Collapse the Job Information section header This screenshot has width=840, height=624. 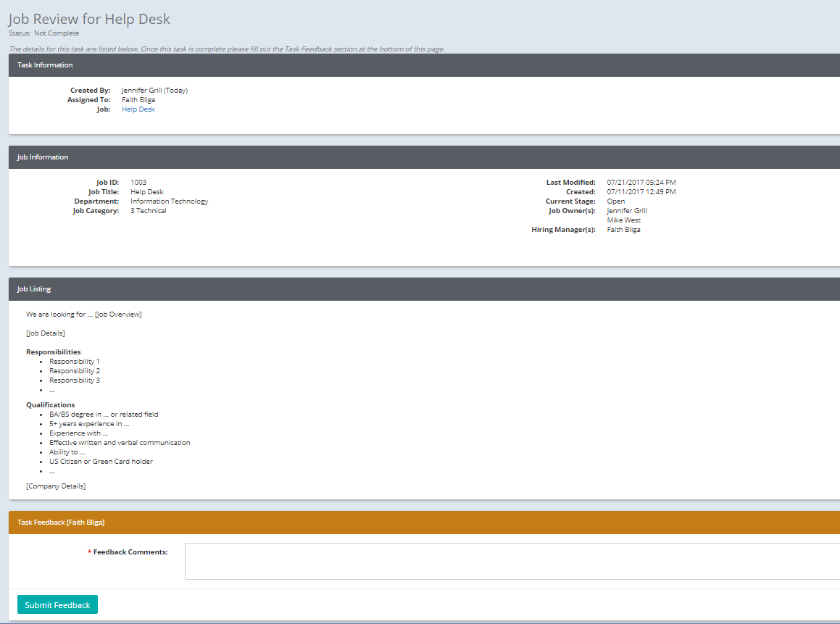43,157
